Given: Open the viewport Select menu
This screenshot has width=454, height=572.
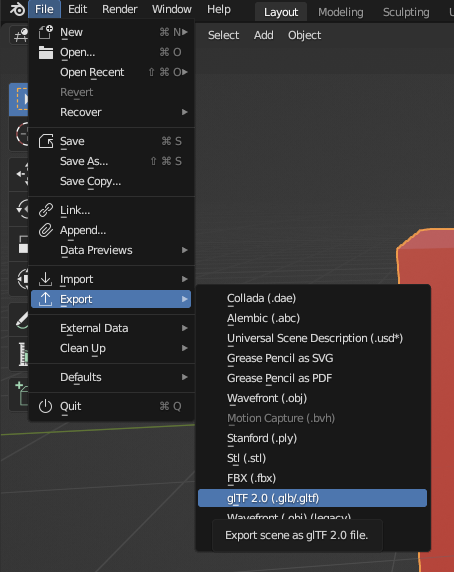Looking at the screenshot, I should point(224,35).
